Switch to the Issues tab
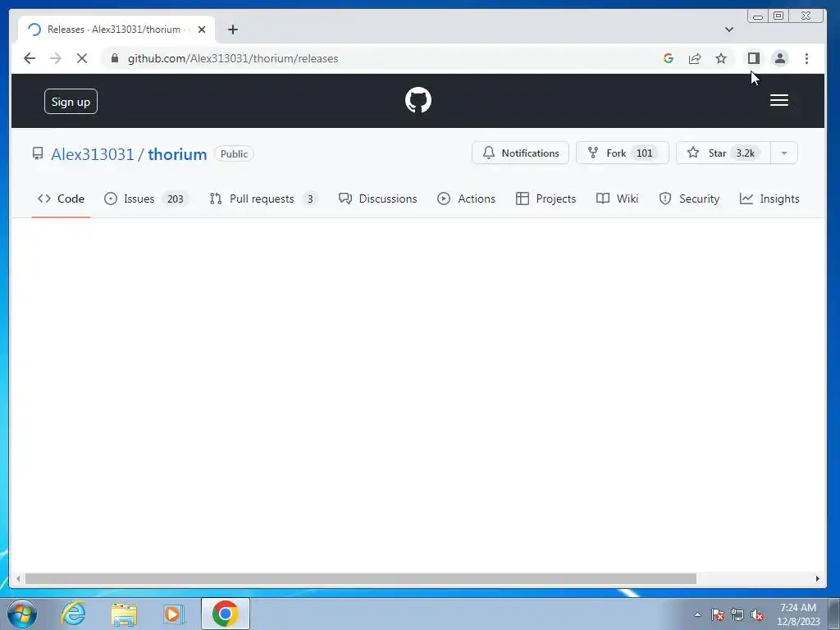This screenshot has height=630, width=840. point(146,199)
